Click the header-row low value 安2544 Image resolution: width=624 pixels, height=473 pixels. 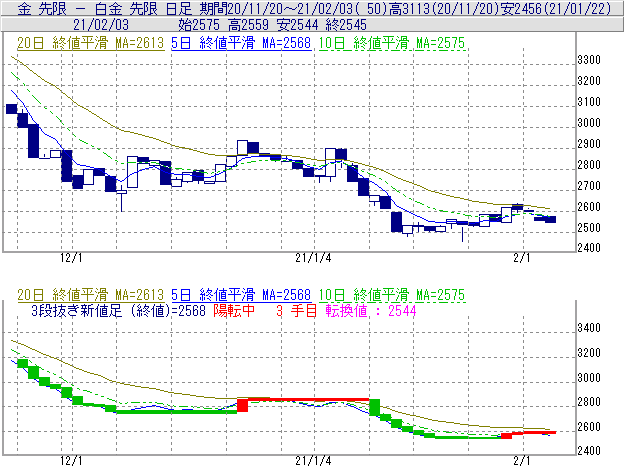click(x=298, y=25)
